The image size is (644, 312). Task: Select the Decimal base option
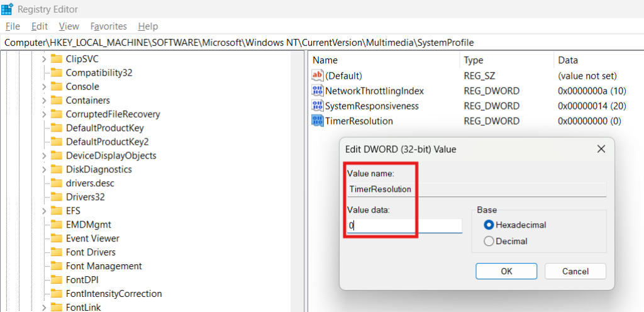coord(488,241)
